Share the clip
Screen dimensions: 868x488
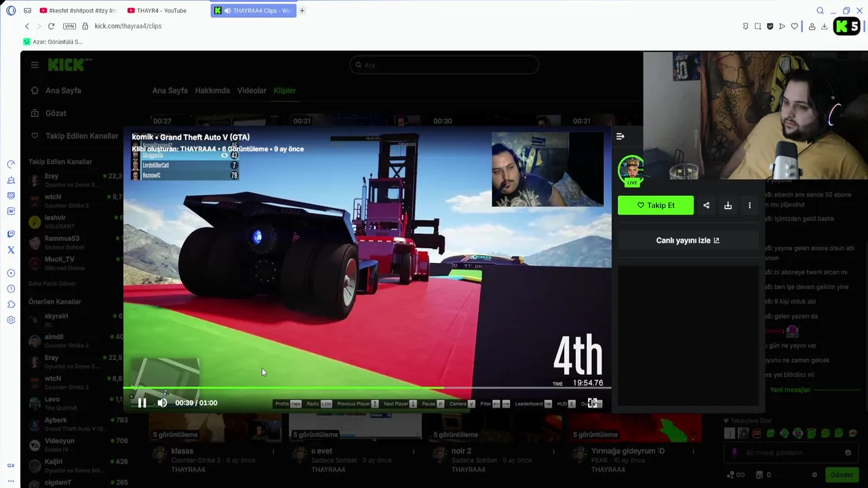coord(706,205)
